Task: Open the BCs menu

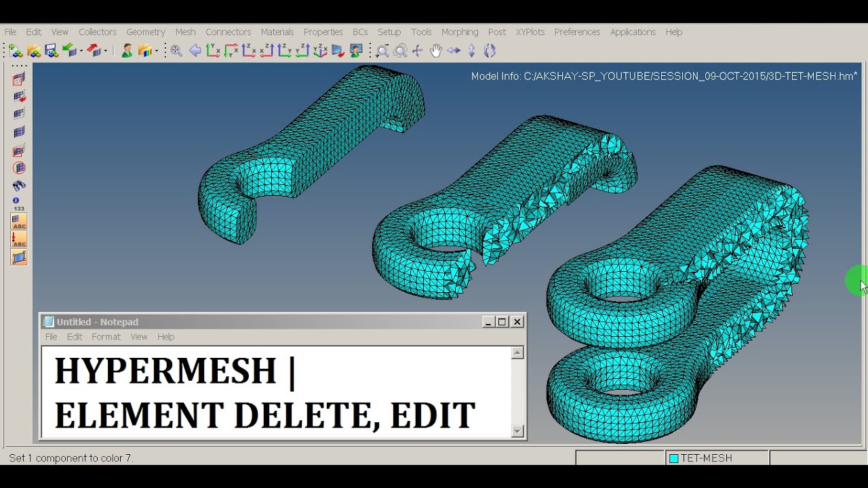Action: tap(361, 32)
